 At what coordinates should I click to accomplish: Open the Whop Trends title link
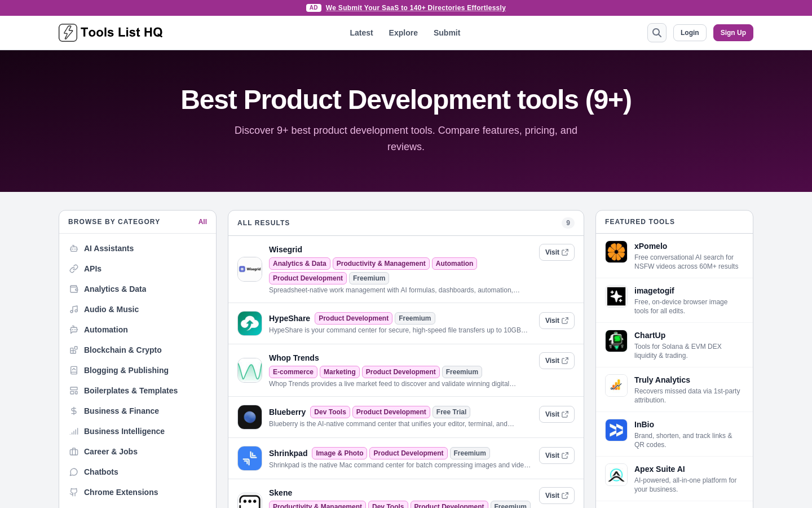[294, 358]
